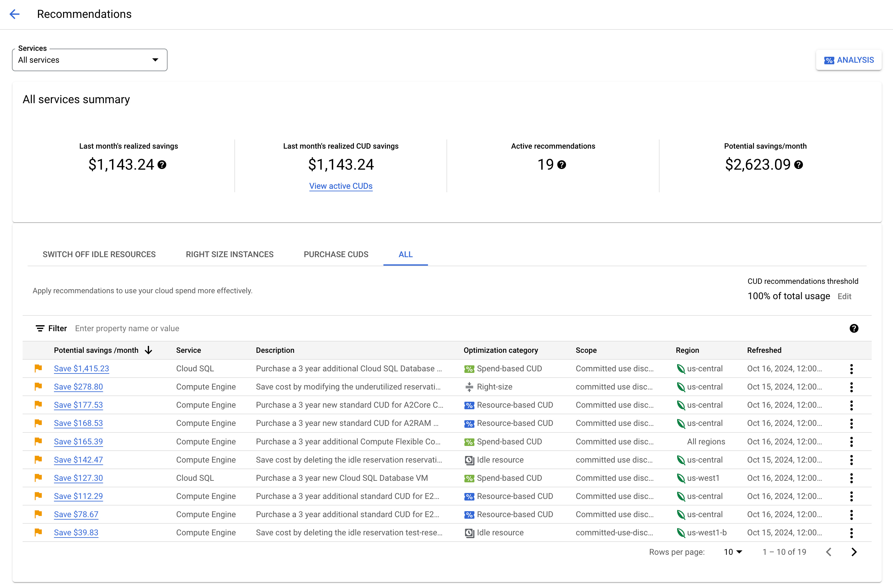Image resolution: width=893 pixels, height=588 pixels.
Task: Select the SWITCH OFF IDLE RESOURCES tab
Action: coord(99,255)
